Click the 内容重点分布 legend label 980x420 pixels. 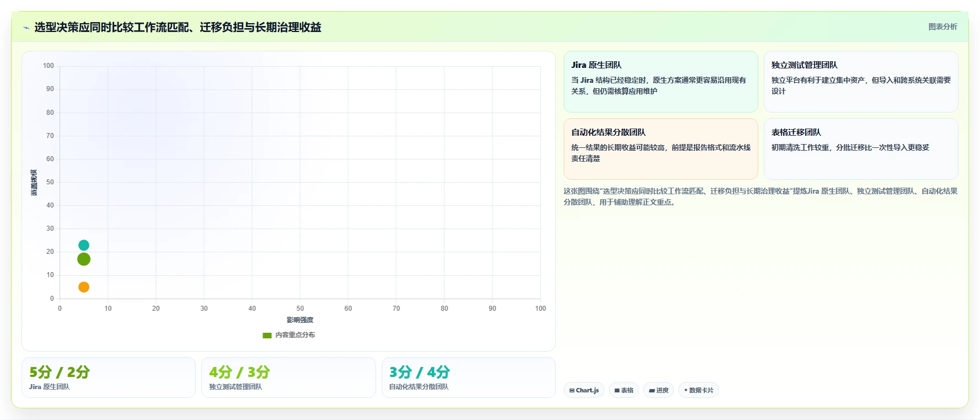(295, 335)
